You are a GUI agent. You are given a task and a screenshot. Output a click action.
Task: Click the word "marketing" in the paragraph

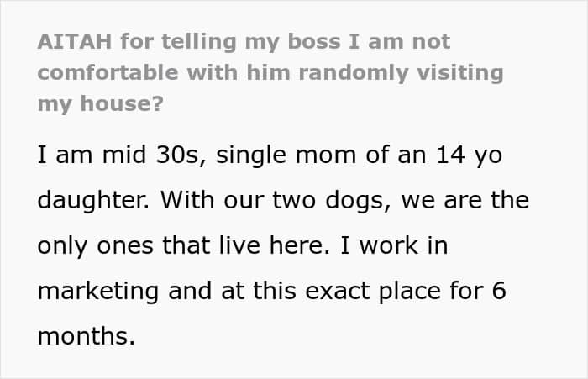click(98, 292)
